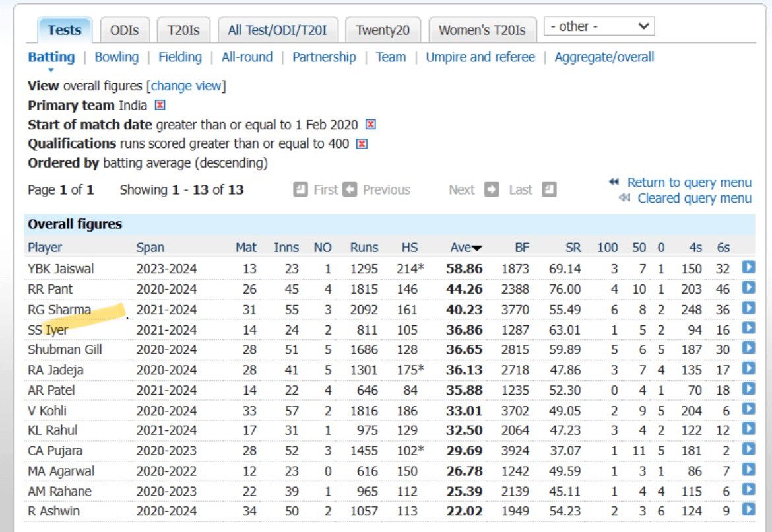Viewport: 772px width, 532px height.
Task: Sort table by HS column header
Action: (x=410, y=248)
